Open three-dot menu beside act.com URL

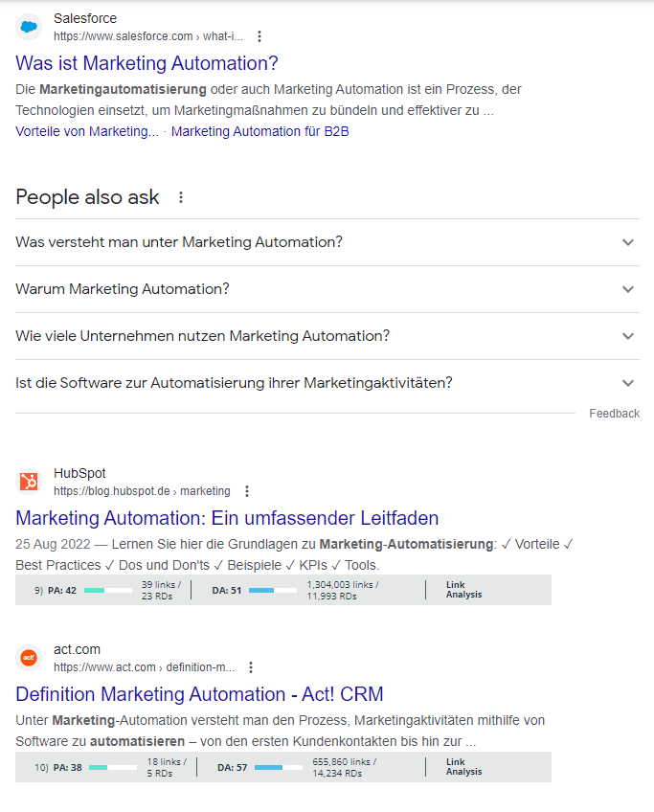click(251, 667)
